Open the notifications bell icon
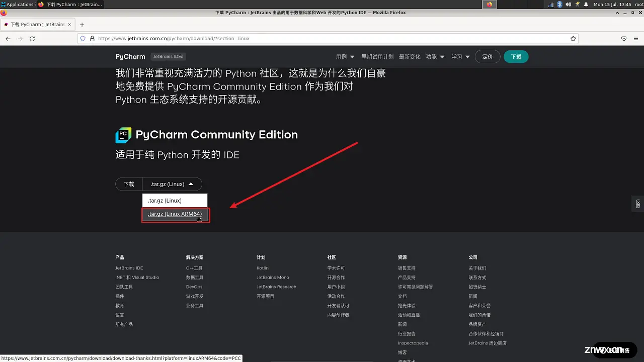This screenshot has height=362, width=644. pos(586,5)
